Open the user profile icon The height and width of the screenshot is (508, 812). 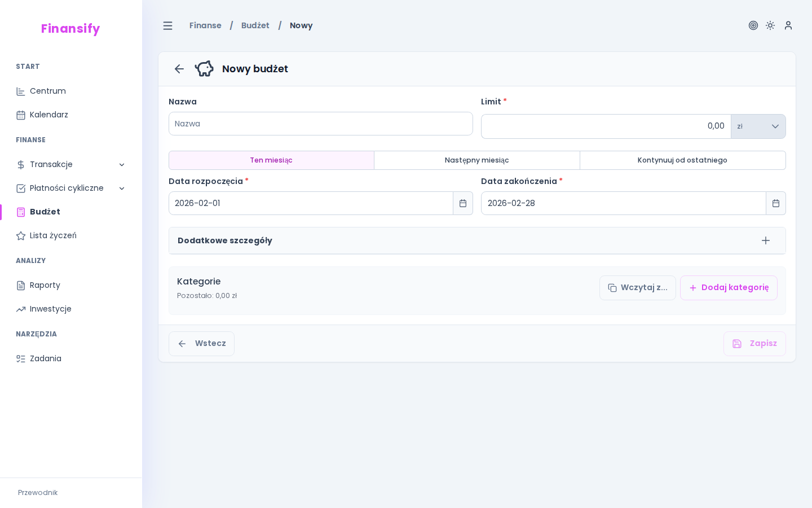click(788, 25)
